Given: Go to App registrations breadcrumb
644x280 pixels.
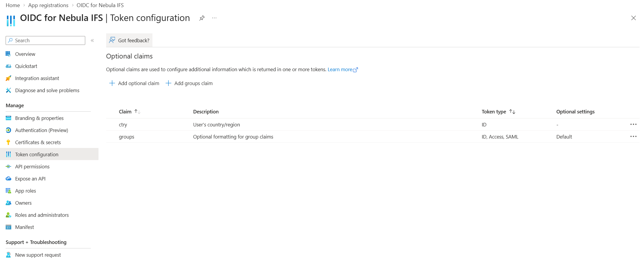Looking at the screenshot, I should click(48, 5).
